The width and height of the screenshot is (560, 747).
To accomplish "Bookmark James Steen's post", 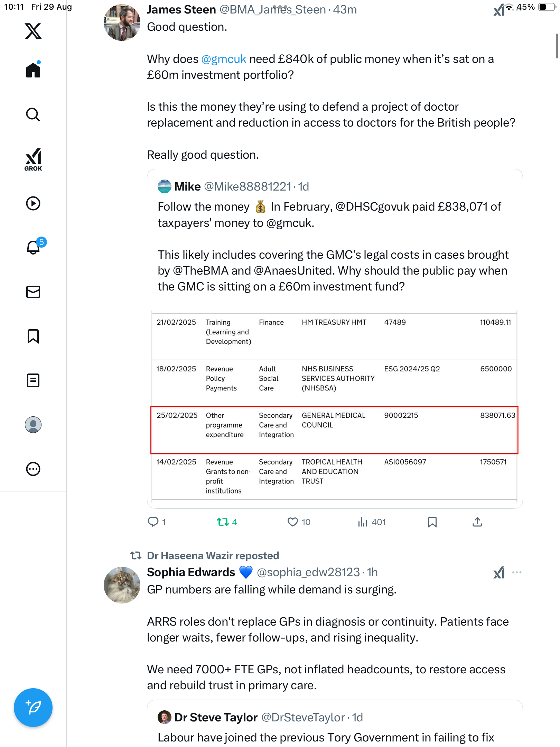I will click(432, 522).
